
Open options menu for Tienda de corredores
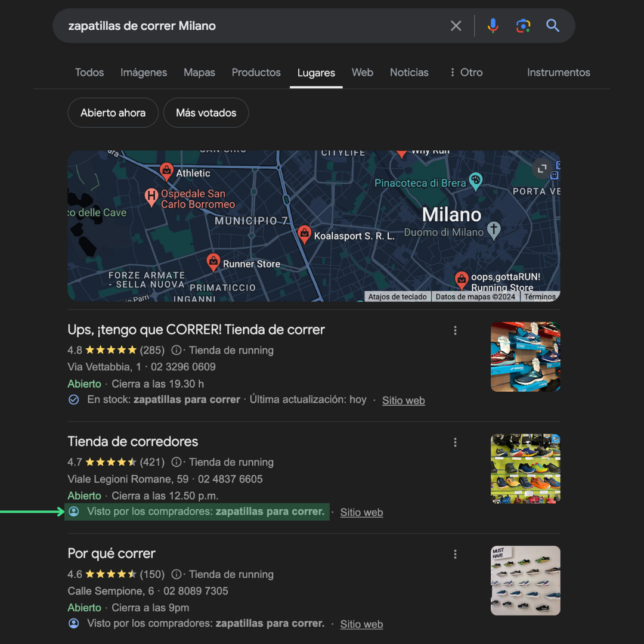click(x=454, y=442)
